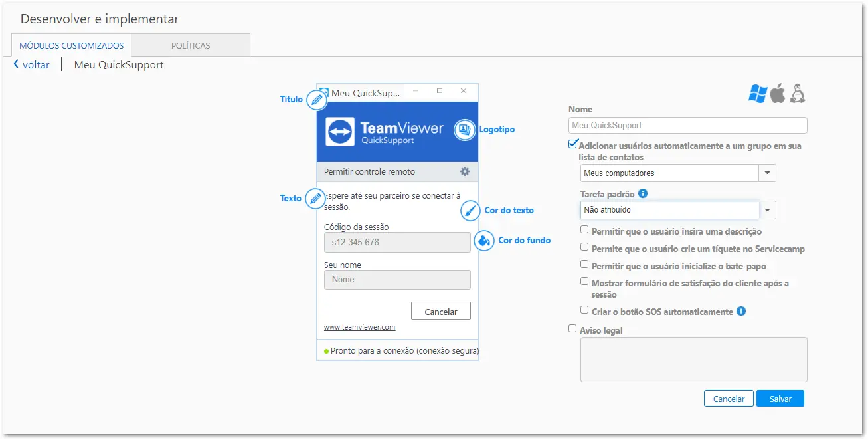Click the Logotipo image icon
Image resolution: width=868 pixels, height=440 pixels.
click(x=464, y=130)
